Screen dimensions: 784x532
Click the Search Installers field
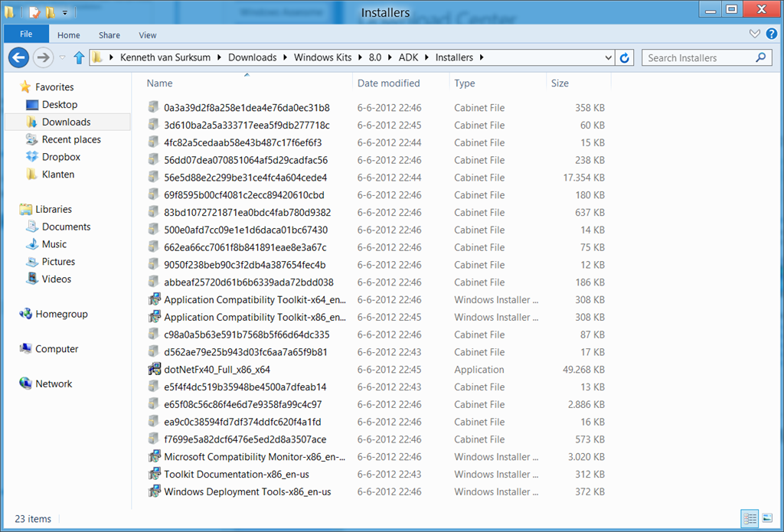[x=707, y=58]
